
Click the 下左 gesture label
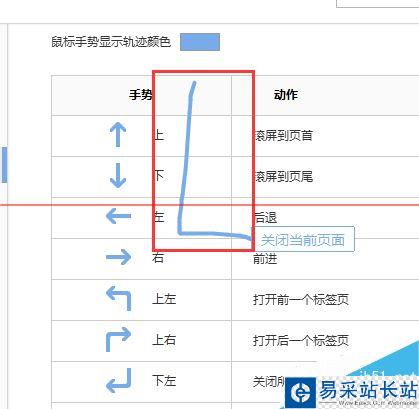tap(164, 381)
